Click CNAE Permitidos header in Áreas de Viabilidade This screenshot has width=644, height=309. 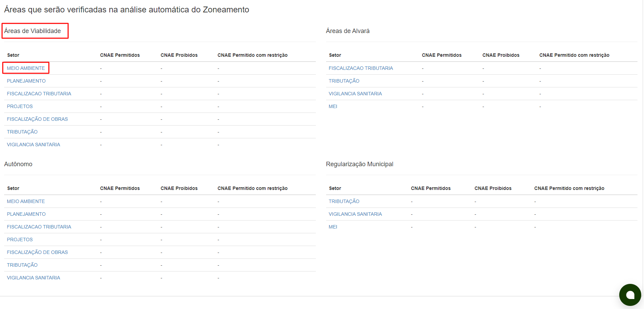[x=120, y=55]
